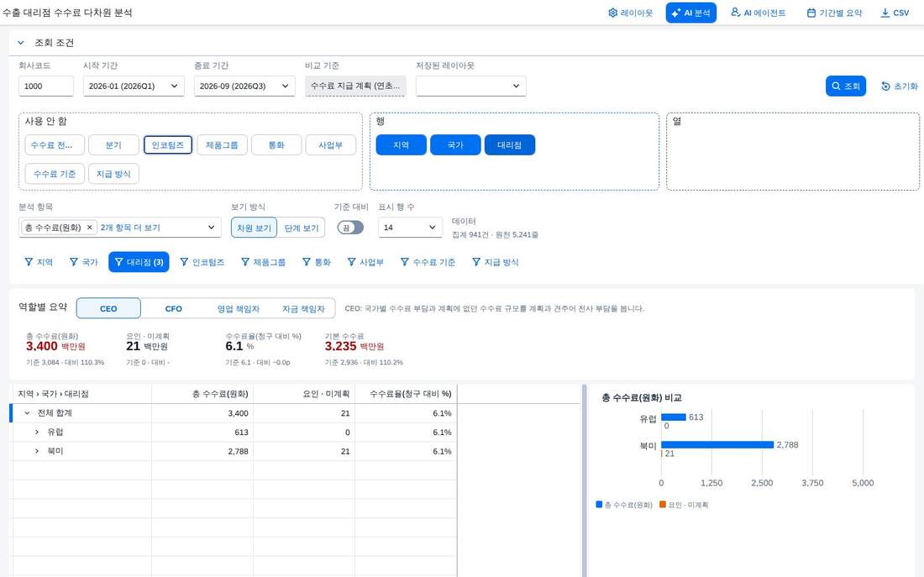Switch to the 영업 책임자 tab
The height and width of the screenshot is (577, 924).
click(238, 308)
